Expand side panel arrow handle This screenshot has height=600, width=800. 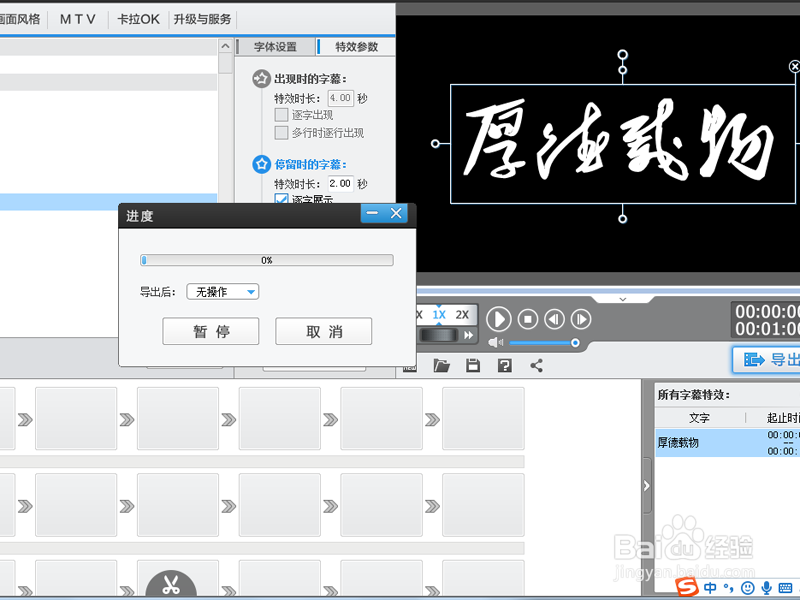[x=646, y=486]
